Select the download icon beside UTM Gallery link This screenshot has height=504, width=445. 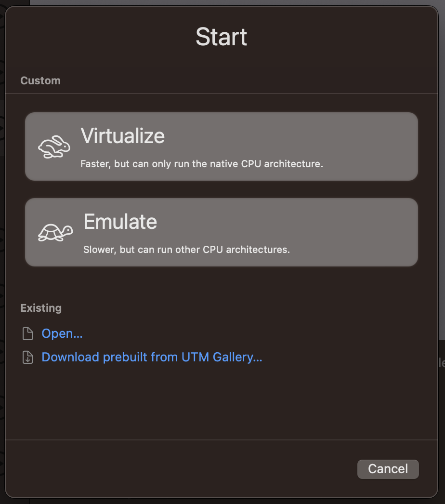point(28,357)
